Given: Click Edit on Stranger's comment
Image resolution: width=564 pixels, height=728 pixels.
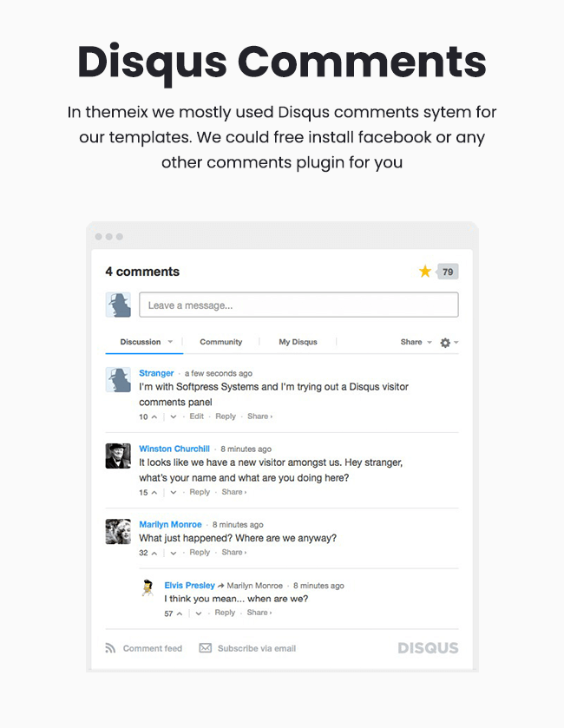Looking at the screenshot, I should click(196, 416).
